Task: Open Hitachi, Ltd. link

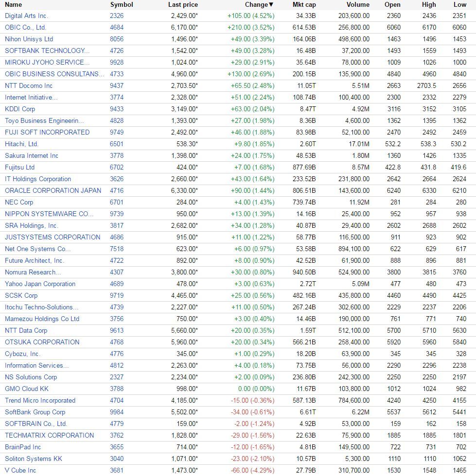Action: coord(21,144)
